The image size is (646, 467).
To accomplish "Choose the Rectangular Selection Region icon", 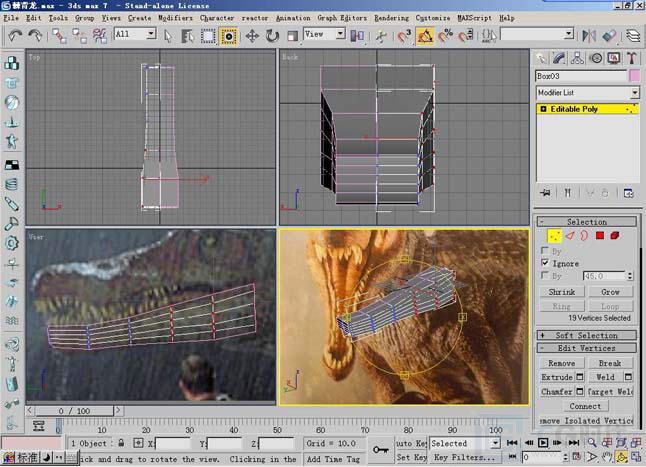I will [x=208, y=36].
